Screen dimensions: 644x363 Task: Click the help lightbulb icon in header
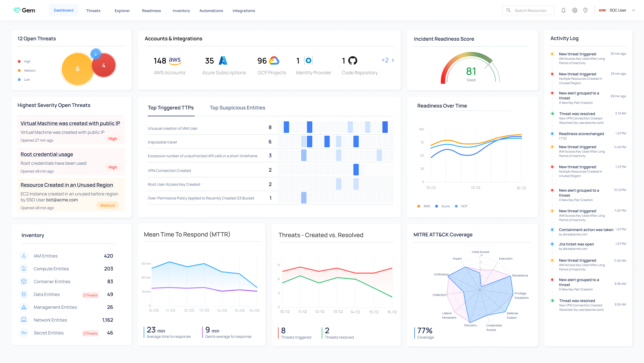(586, 10)
